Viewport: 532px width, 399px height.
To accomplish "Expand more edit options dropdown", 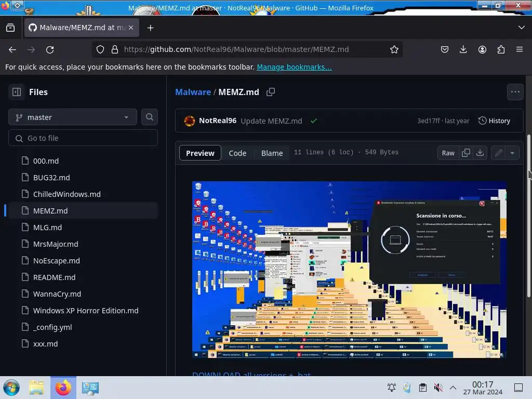I will (x=512, y=153).
